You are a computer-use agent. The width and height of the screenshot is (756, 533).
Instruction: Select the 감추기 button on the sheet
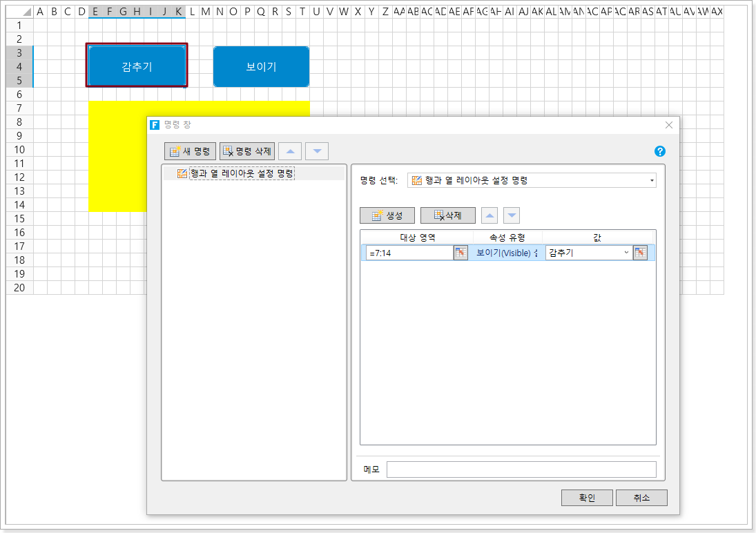pos(137,66)
